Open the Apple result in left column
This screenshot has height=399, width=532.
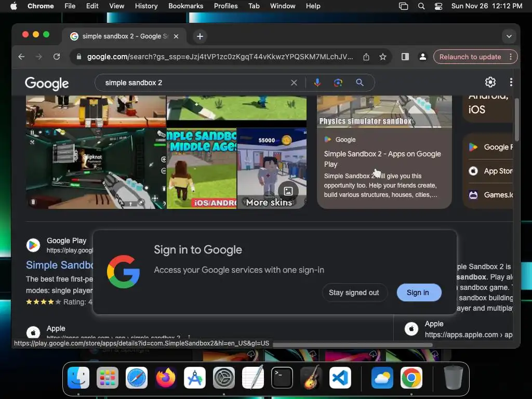(x=56, y=328)
